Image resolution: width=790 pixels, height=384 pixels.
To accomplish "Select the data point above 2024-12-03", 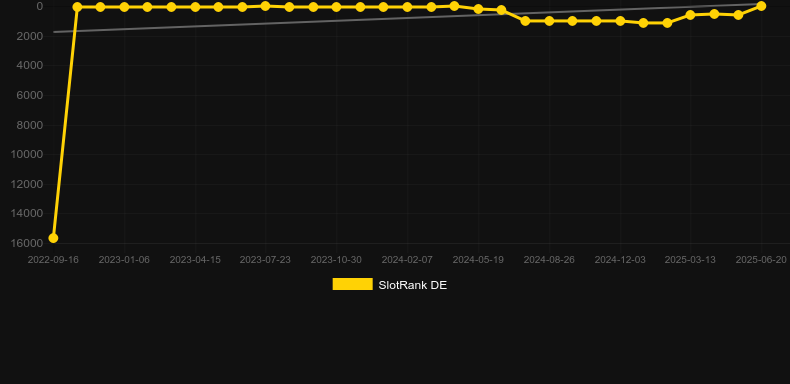I will (x=620, y=21).
